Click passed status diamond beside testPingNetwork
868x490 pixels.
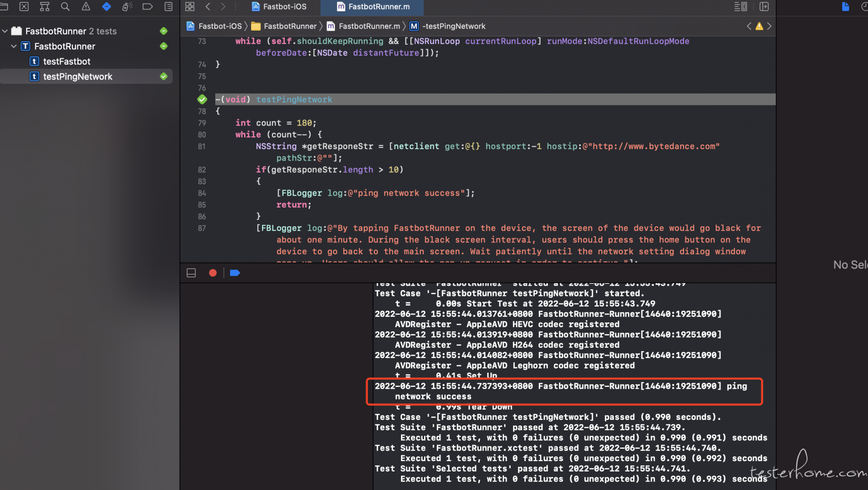(164, 76)
